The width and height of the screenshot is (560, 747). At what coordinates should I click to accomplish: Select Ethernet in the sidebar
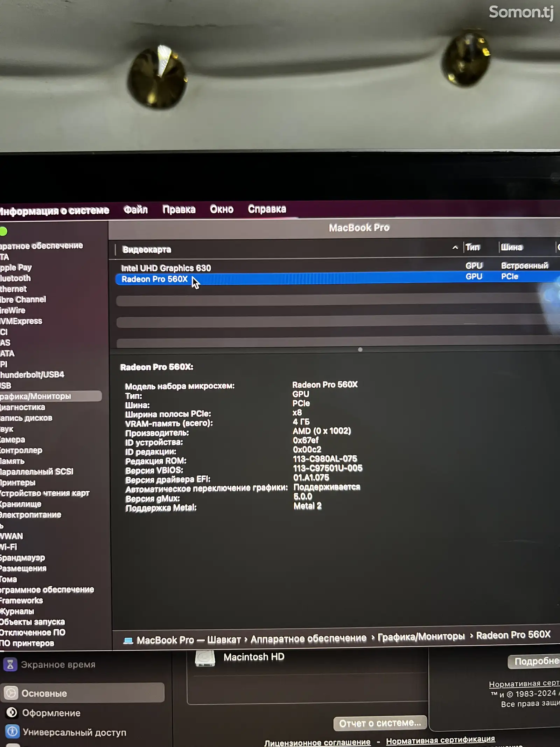(x=13, y=289)
